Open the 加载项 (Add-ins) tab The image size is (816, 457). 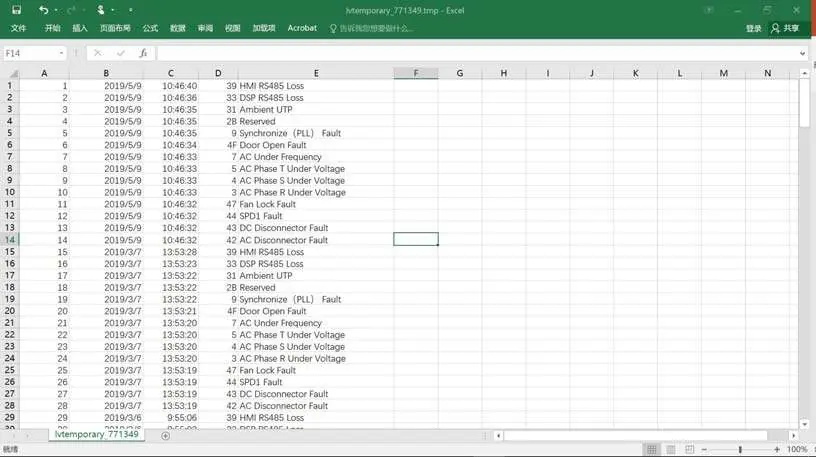coord(264,28)
